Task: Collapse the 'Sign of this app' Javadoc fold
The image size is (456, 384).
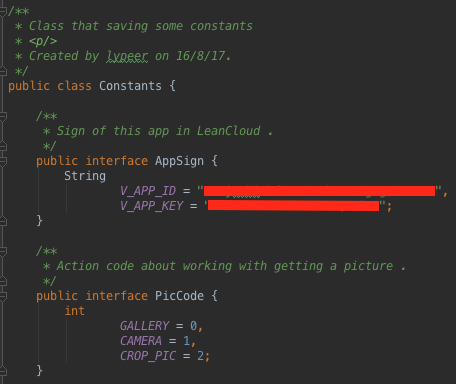Action: [3, 116]
